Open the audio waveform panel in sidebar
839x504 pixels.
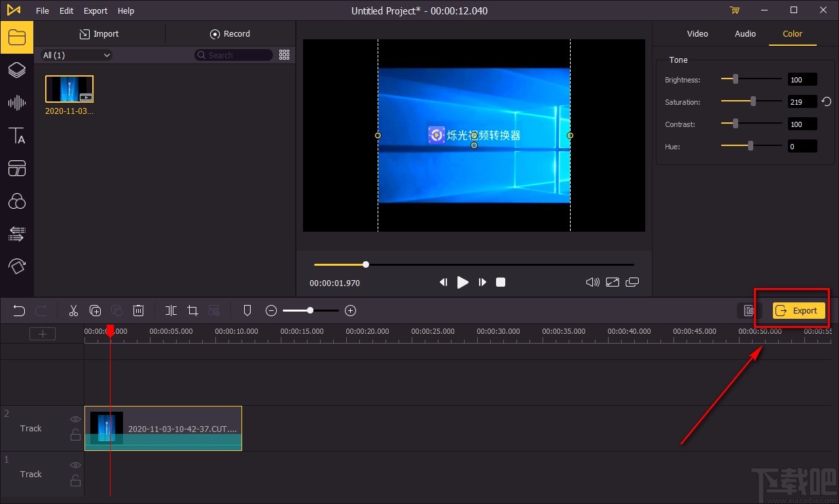[x=17, y=103]
